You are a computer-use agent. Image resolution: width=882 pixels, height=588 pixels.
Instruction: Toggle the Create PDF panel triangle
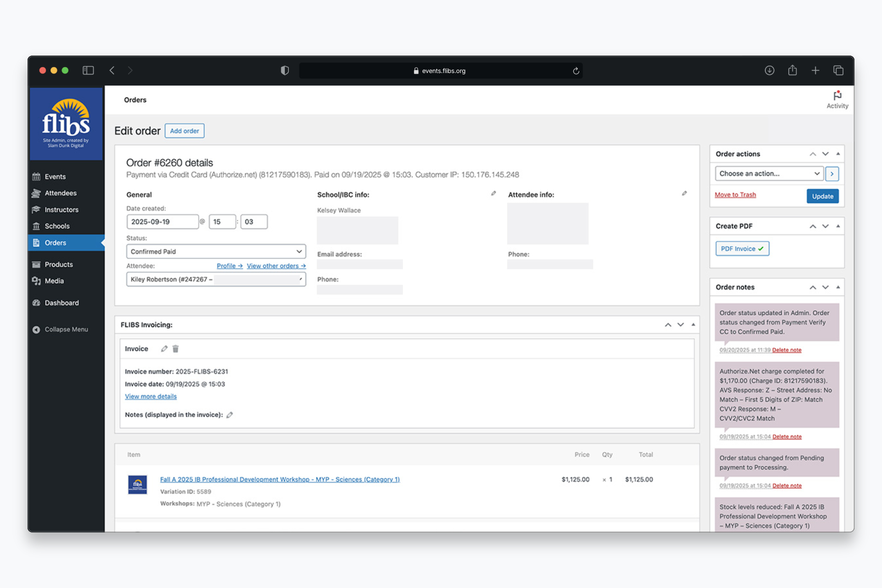(838, 226)
